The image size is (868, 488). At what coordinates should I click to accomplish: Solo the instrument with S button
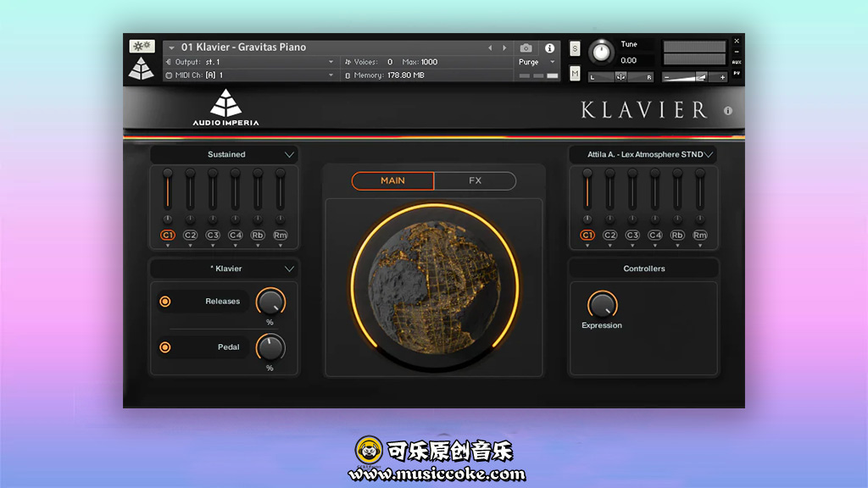[575, 48]
